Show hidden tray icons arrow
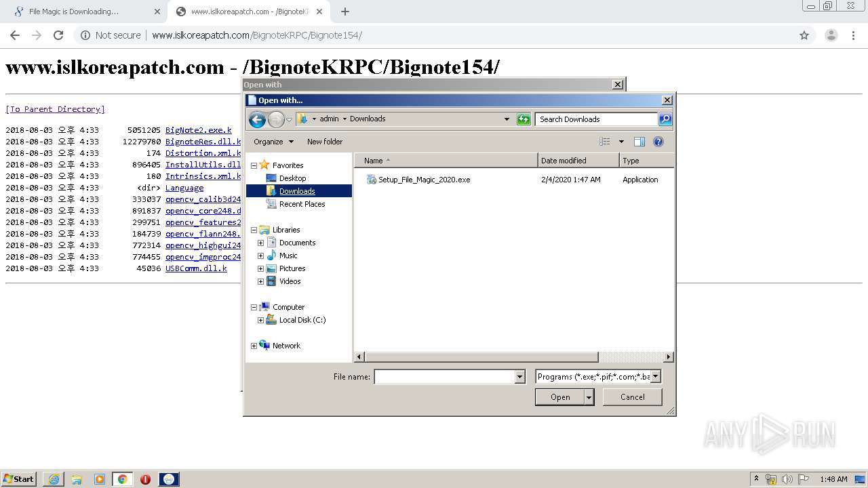This screenshot has width=868, height=488. coord(756,479)
